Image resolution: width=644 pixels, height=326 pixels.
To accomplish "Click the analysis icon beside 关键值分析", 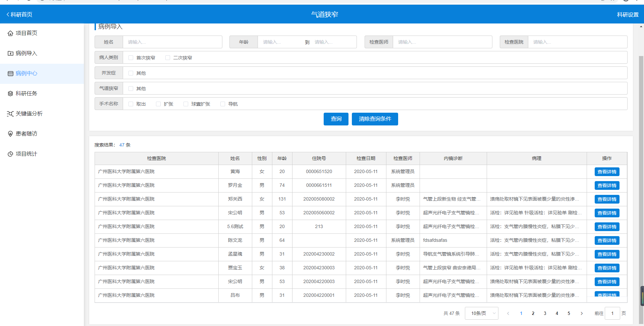I will 10,114.
